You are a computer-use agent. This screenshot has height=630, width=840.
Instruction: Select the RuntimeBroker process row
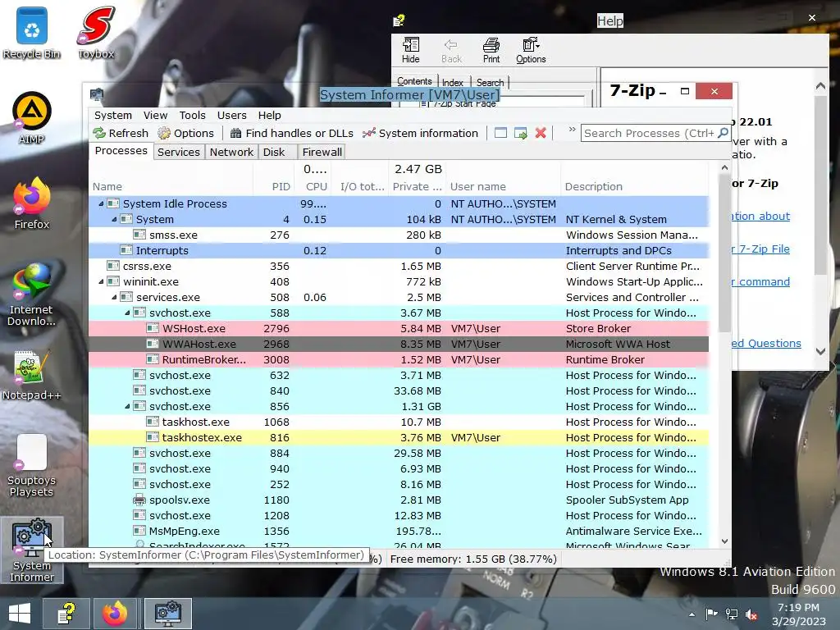tap(399, 359)
